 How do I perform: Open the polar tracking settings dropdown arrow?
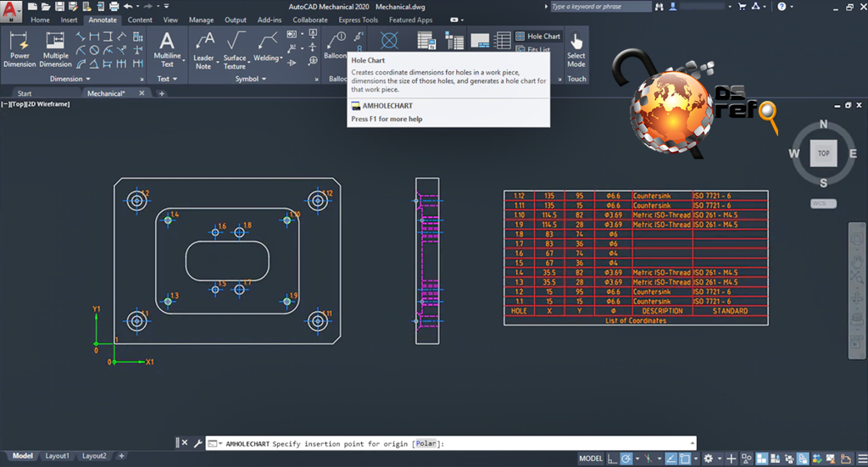637,459
